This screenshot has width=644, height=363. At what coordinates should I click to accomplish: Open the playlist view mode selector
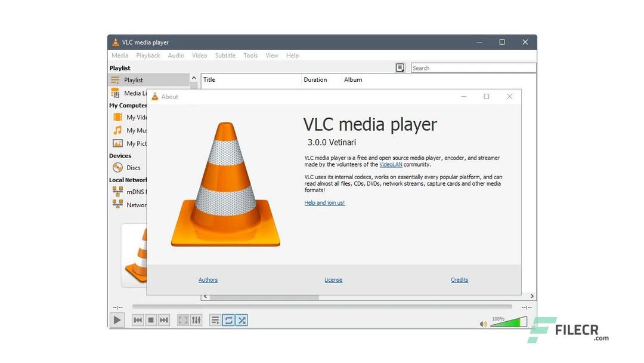(215, 320)
